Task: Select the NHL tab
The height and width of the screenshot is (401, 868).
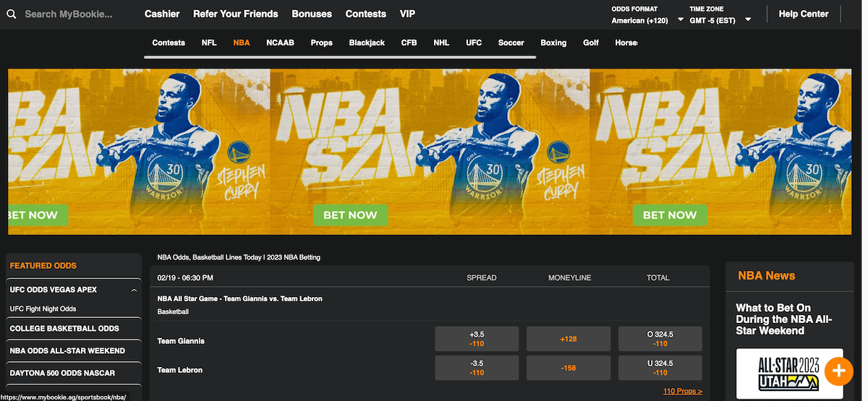Action: [441, 43]
